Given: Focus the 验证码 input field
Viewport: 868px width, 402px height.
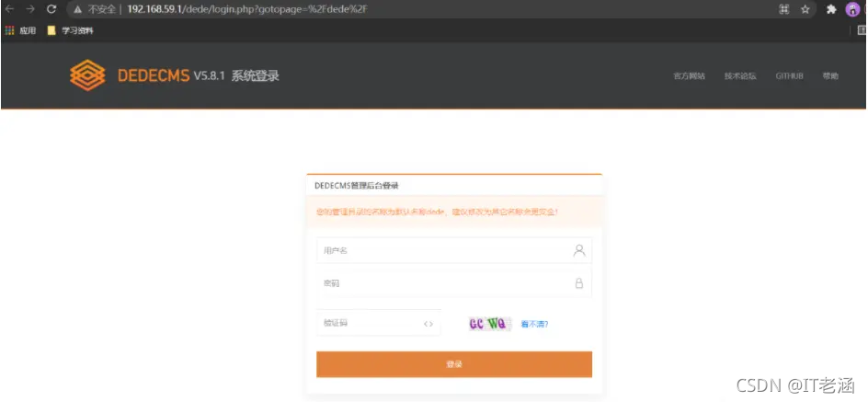Looking at the screenshot, I should coord(379,324).
